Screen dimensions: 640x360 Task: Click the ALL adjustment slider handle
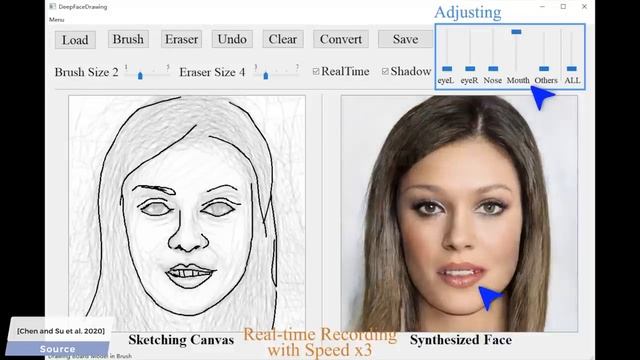(x=572, y=69)
